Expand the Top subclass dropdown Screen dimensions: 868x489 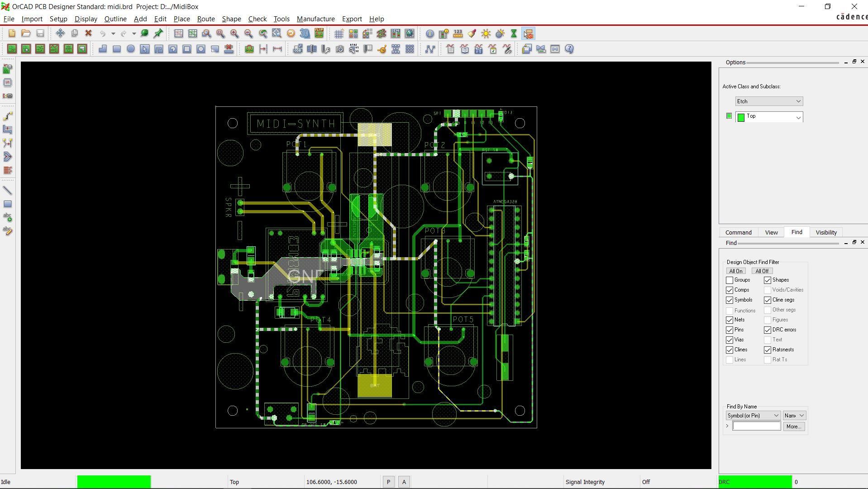pos(769,117)
